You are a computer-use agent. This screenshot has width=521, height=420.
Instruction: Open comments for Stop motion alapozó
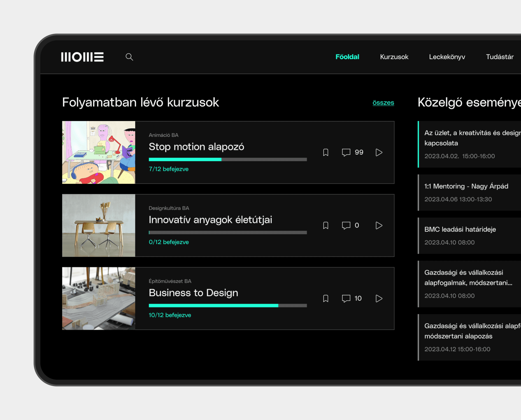pos(346,152)
